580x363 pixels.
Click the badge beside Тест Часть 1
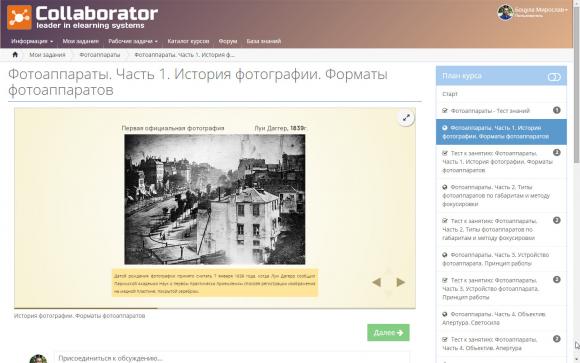tap(557, 152)
